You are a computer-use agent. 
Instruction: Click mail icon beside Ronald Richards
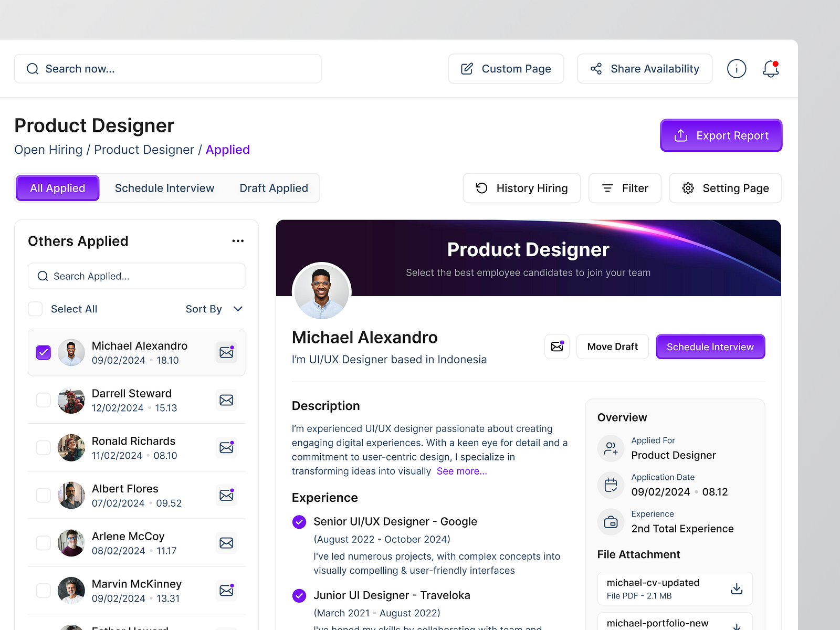click(226, 448)
